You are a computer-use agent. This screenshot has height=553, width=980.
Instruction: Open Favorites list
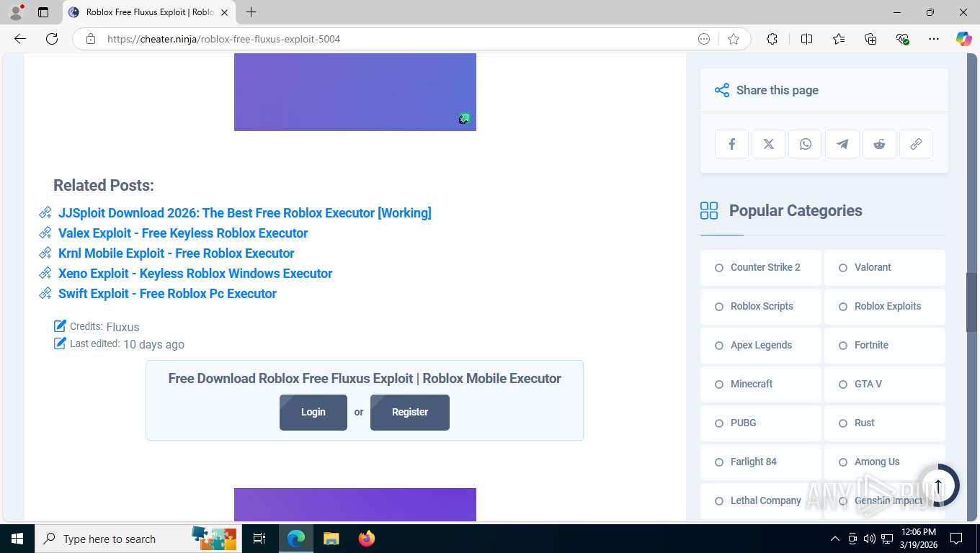[839, 39]
